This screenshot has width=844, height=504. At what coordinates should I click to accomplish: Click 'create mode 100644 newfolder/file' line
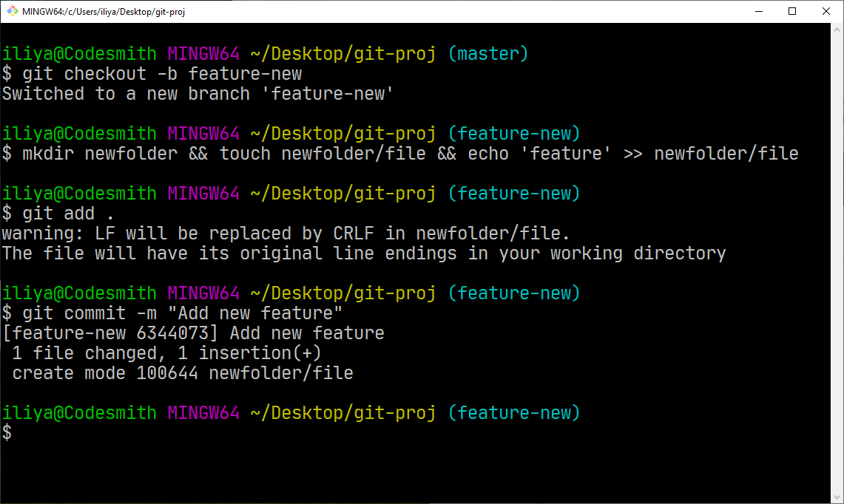click(x=183, y=372)
